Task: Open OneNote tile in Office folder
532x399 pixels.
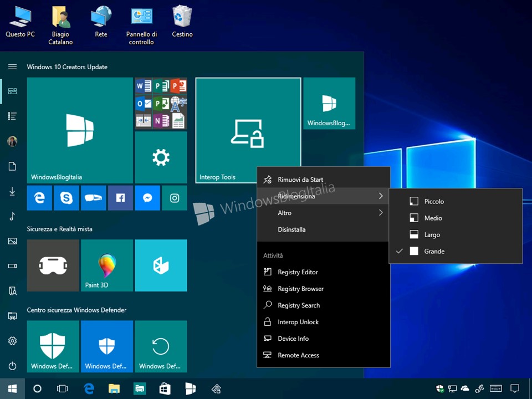Action: coord(161,120)
